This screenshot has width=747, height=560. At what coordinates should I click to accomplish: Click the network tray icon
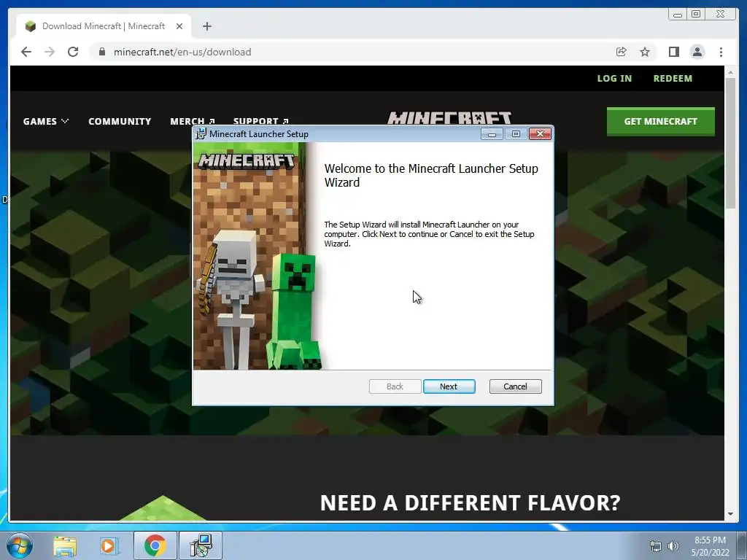[655, 546]
